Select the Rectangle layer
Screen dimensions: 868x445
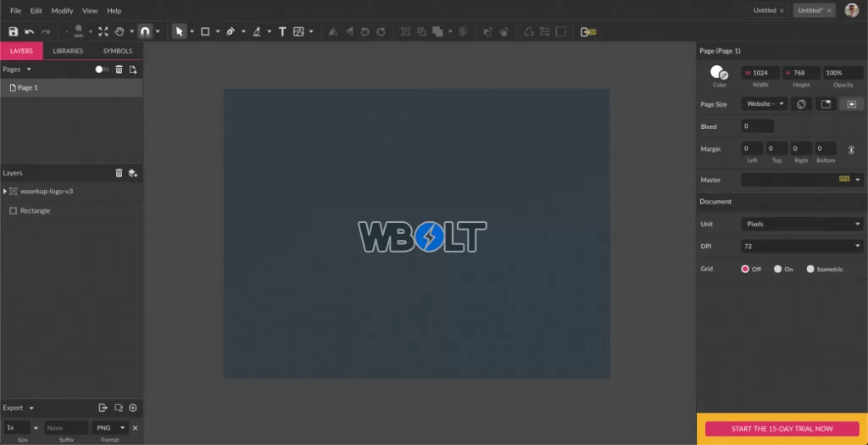click(71, 211)
